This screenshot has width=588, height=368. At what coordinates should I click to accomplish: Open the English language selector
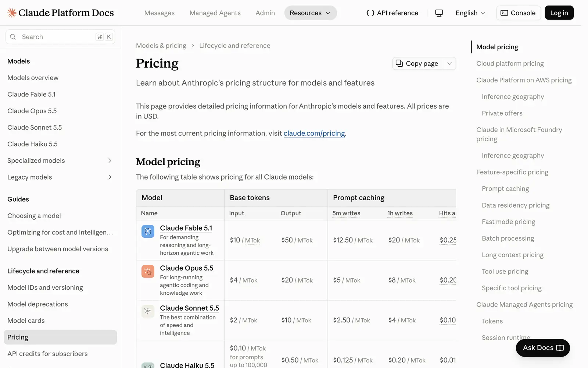coord(470,13)
